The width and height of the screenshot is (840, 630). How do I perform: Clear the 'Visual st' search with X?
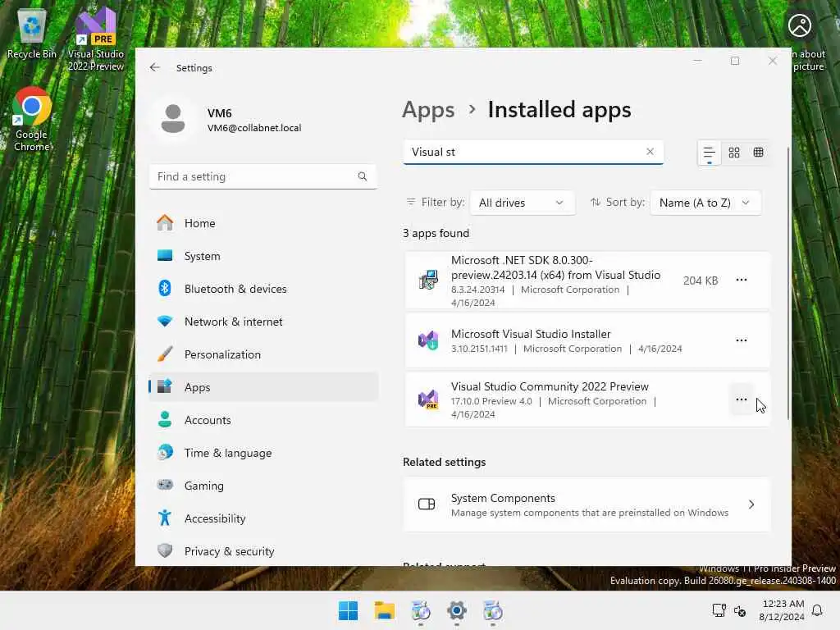650,152
